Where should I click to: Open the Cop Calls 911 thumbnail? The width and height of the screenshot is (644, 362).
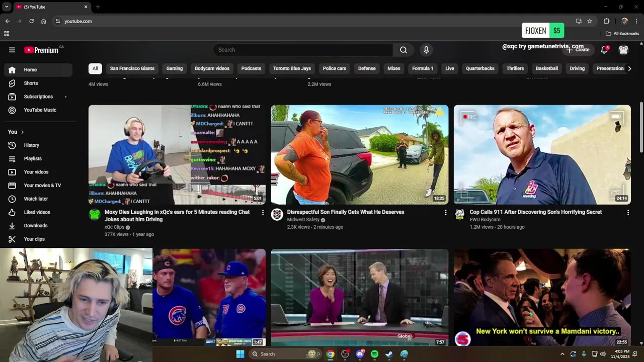point(542,154)
